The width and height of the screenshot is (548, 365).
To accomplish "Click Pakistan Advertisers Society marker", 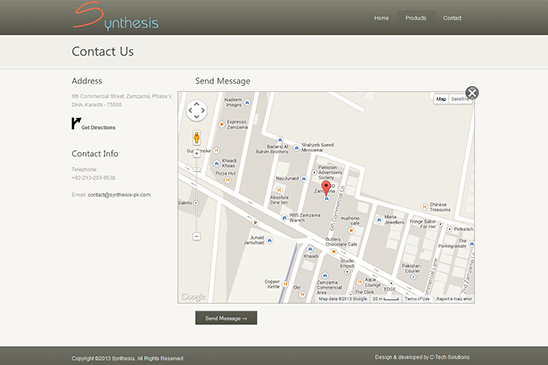I will 314,172.
